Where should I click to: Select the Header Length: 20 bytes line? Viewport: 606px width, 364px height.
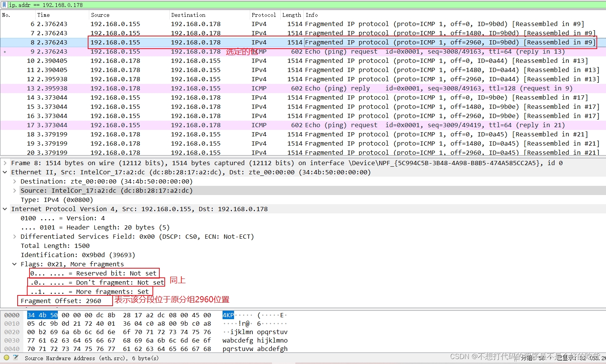pyautogui.click(x=95, y=227)
